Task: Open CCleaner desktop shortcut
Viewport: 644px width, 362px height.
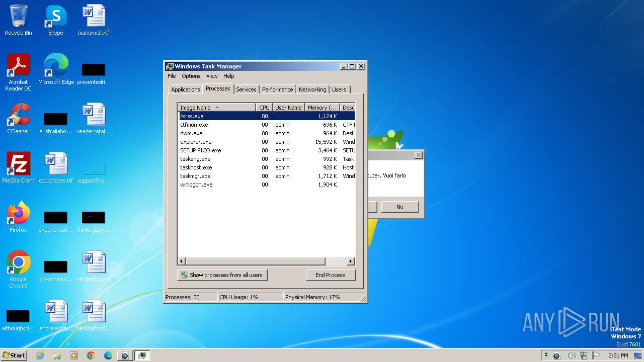Action: [18, 118]
